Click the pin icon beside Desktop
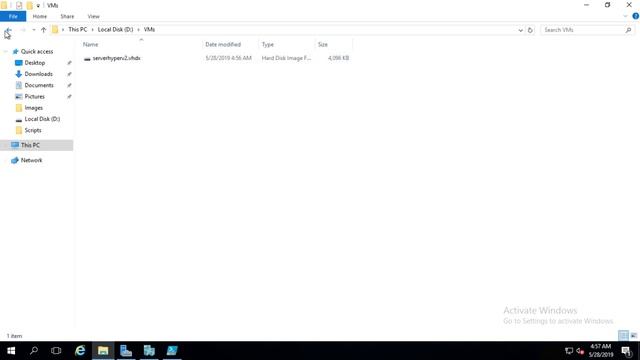 click(x=69, y=63)
